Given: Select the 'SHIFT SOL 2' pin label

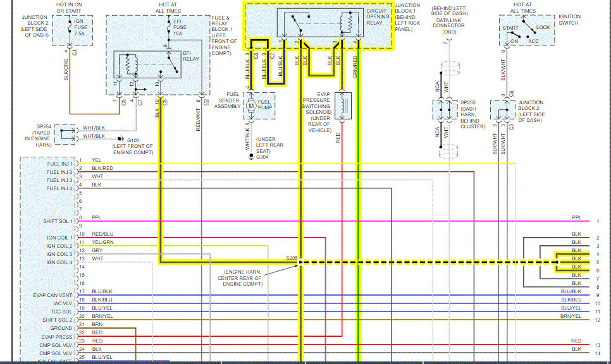Looking at the screenshot, I should pyautogui.click(x=58, y=320).
